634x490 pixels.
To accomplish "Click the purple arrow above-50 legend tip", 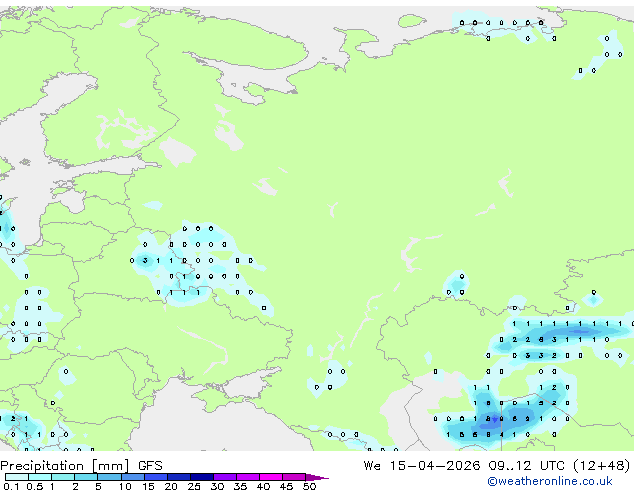I will (x=317, y=478).
